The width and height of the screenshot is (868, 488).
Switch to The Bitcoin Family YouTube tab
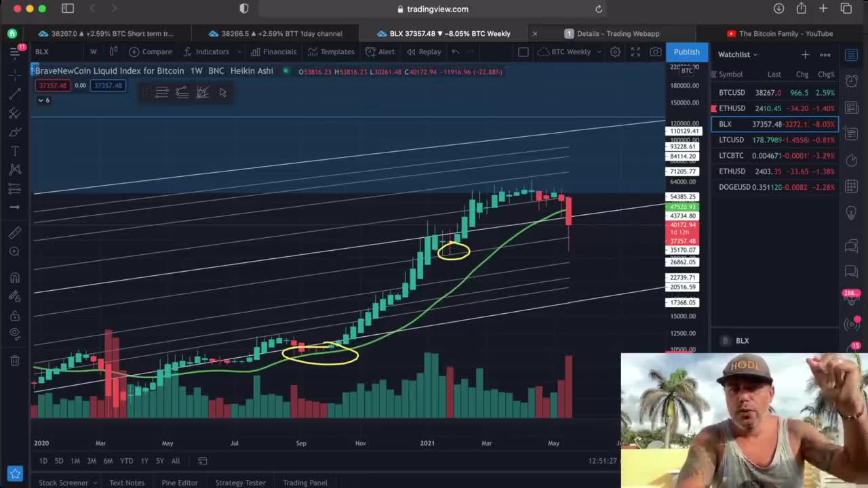(780, 33)
